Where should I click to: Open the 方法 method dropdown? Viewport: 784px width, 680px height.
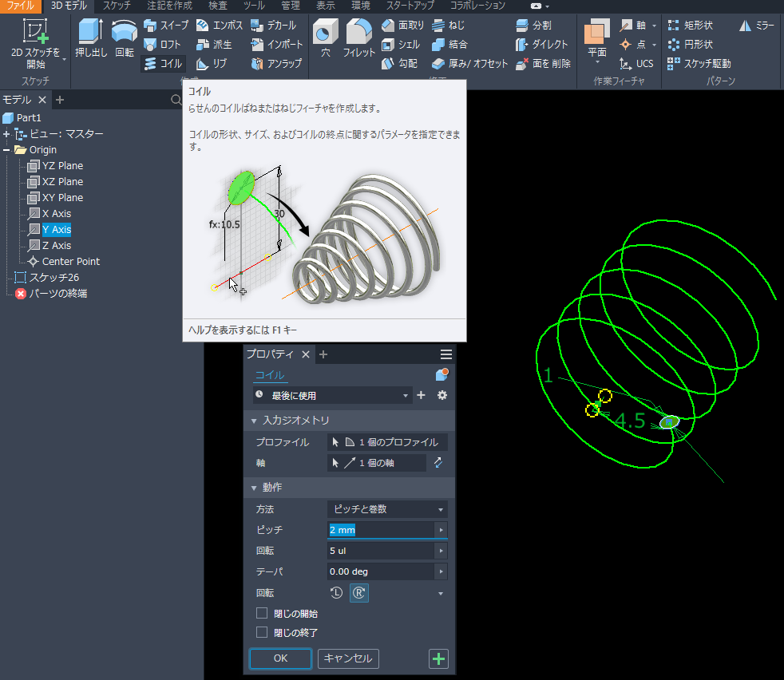coord(387,509)
